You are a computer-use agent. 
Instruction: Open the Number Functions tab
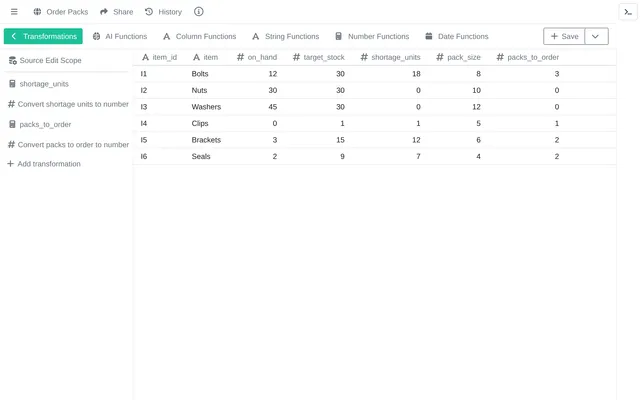[x=372, y=36]
